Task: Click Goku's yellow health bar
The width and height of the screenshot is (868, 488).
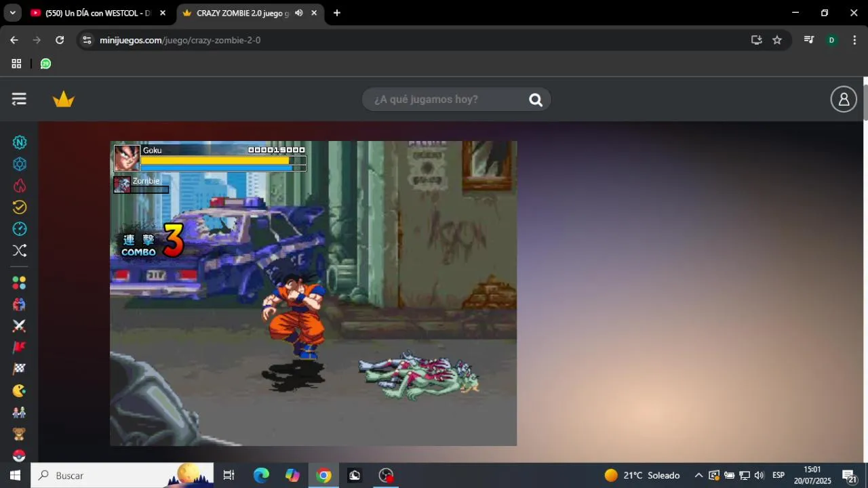Action: (215, 161)
